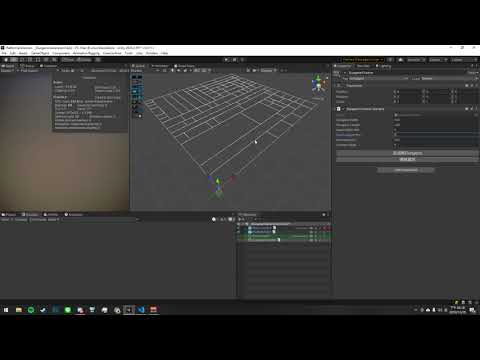
Task: Open File Explorer from the taskbar
Action: (x=19, y=310)
